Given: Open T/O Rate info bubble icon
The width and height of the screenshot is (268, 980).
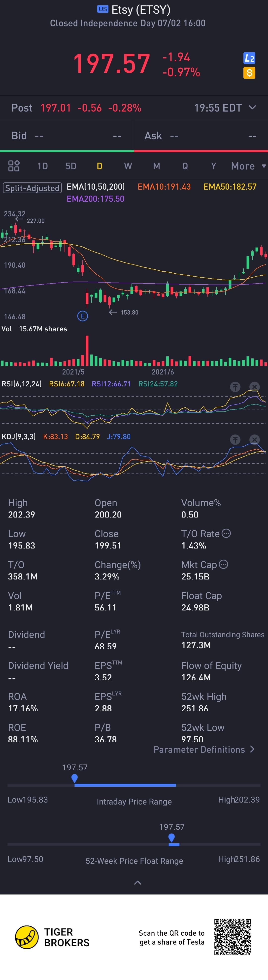Looking at the screenshot, I should click(x=226, y=533).
